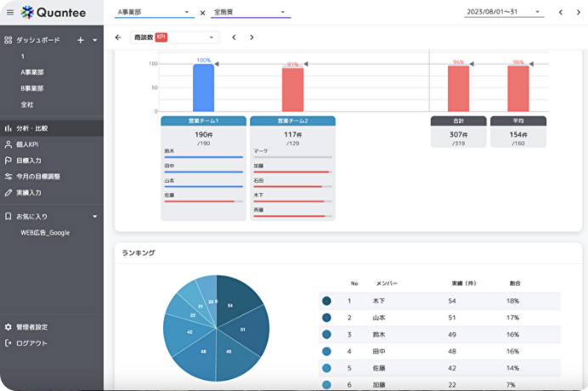
Task: Open 個人KPI from the sidebar
Action: 29,144
